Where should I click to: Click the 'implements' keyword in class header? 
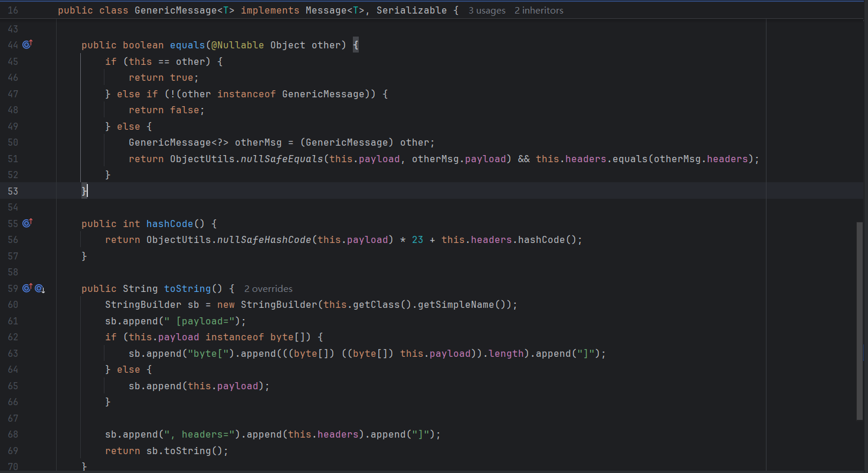tap(270, 11)
